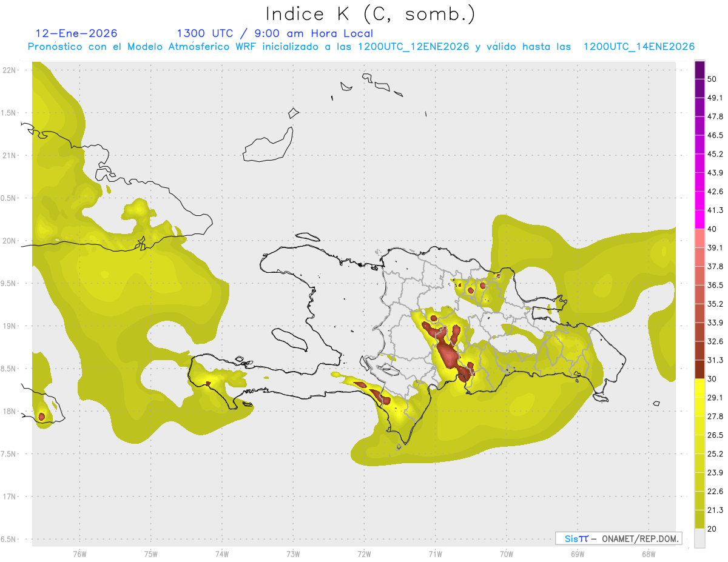Click the 'ONAMET/REP.DOM.' credit box
728x562 pixels.
(619, 538)
